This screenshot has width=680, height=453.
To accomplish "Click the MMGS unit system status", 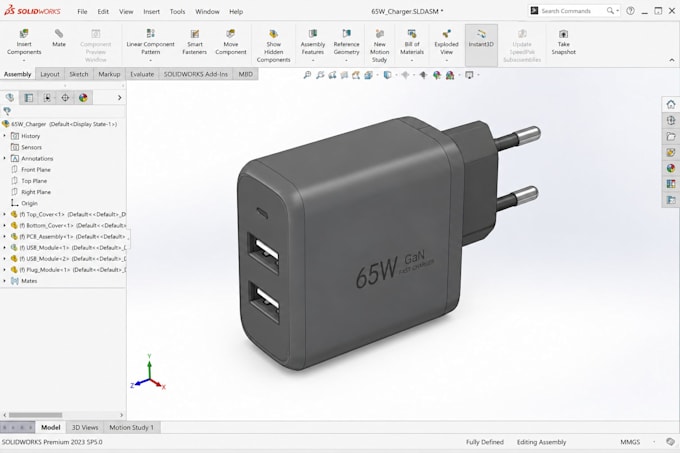I will click(630, 442).
